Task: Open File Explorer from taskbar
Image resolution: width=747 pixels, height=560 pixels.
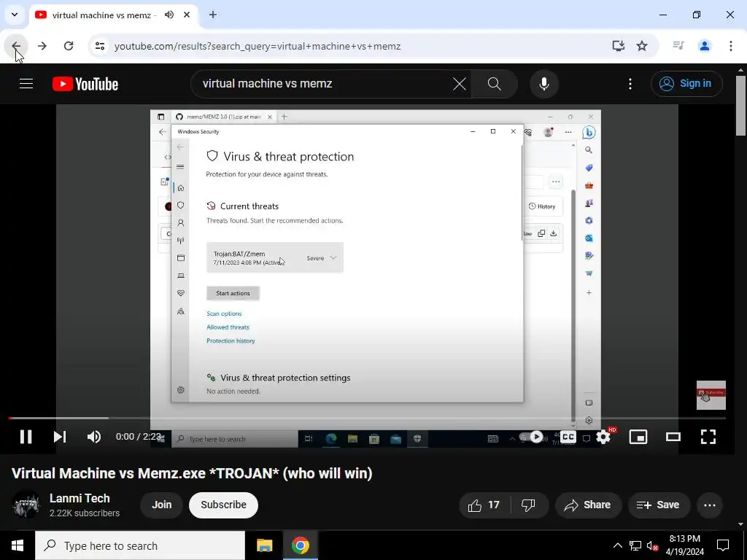Action: (264, 545)
